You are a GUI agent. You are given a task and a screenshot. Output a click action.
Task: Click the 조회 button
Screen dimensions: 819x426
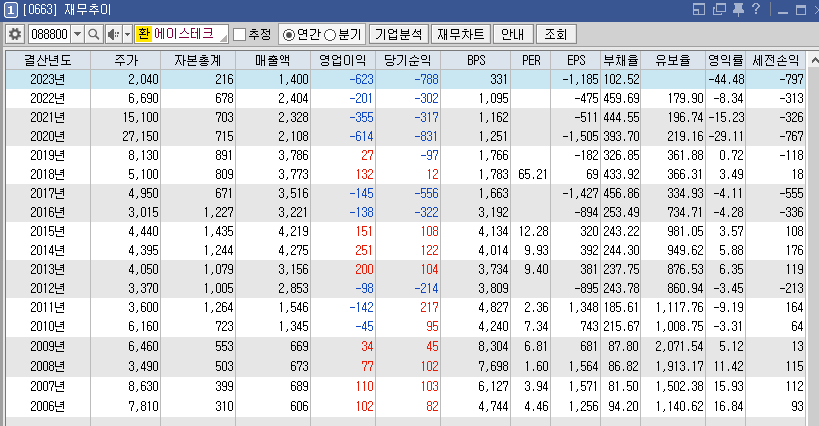[x=556, y=34]
